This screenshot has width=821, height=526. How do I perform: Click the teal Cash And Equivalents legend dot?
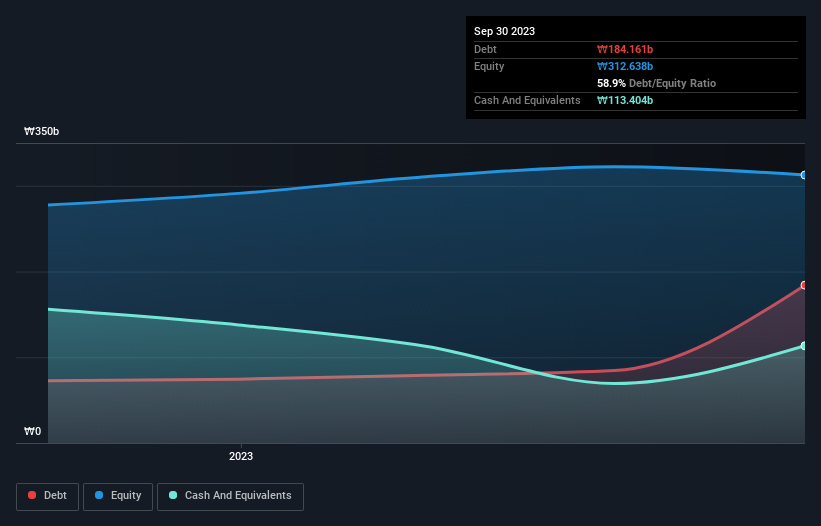pos(173,495)
